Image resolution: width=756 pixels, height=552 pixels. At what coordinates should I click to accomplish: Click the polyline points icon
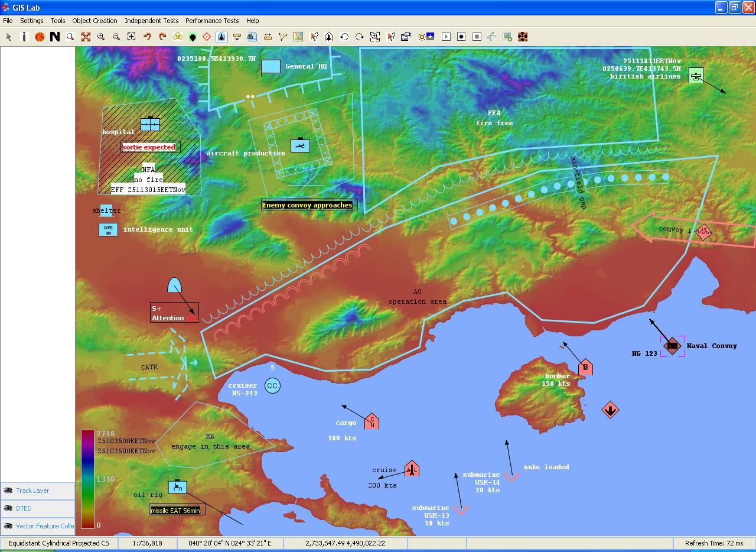tap(283, 37)
